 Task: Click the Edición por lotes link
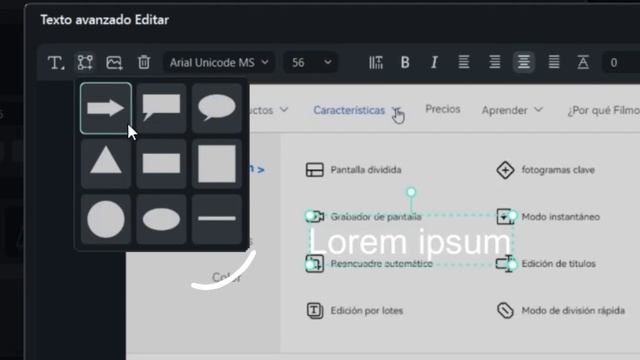(367, 311)
